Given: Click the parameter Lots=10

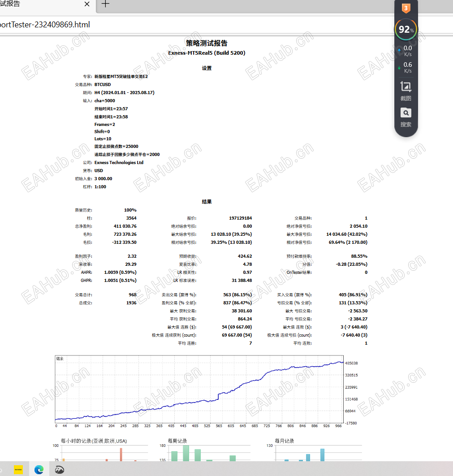Looking at the screenshot, I should coord(103,139).
